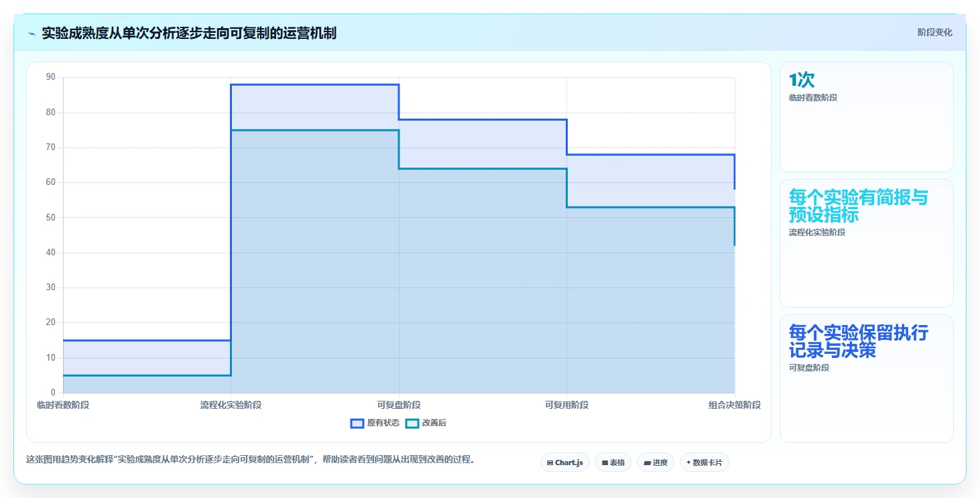The image size is (980, 498).
Task: Click the y-axis value 90
Action: coord(50,77)
